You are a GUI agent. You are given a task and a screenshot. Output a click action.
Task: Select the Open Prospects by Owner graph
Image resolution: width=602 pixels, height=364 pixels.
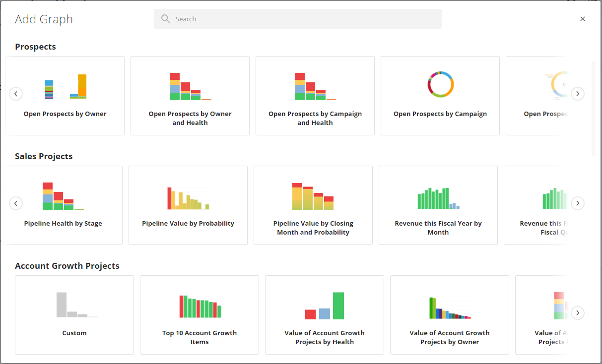point(65,95)
